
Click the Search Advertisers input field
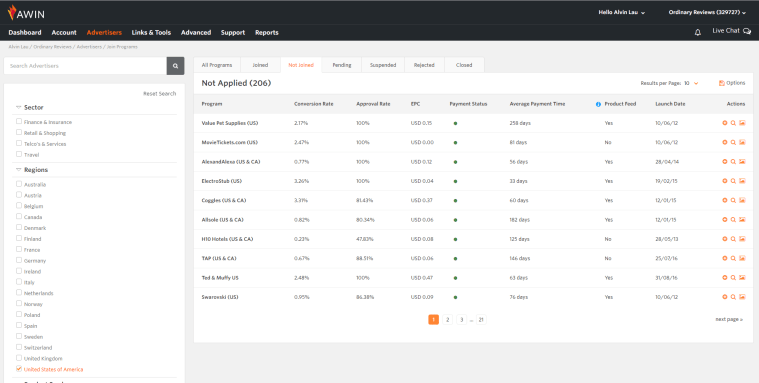pyautogui.click(x=85, y=66)
